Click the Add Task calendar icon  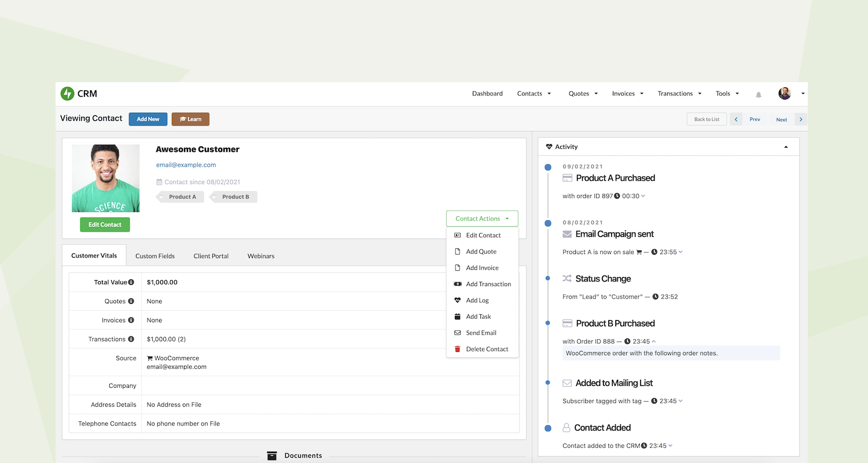coord(458,317)
